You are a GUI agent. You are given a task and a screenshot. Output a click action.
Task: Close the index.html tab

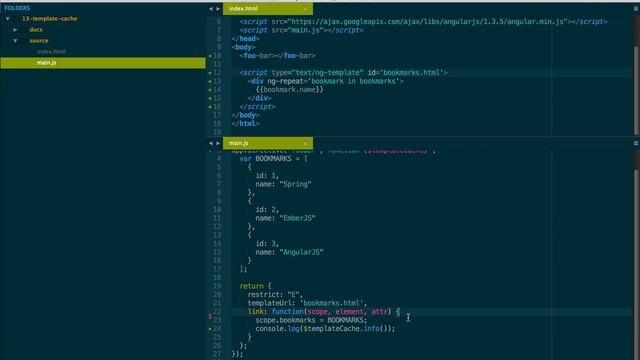coord(305,9)
